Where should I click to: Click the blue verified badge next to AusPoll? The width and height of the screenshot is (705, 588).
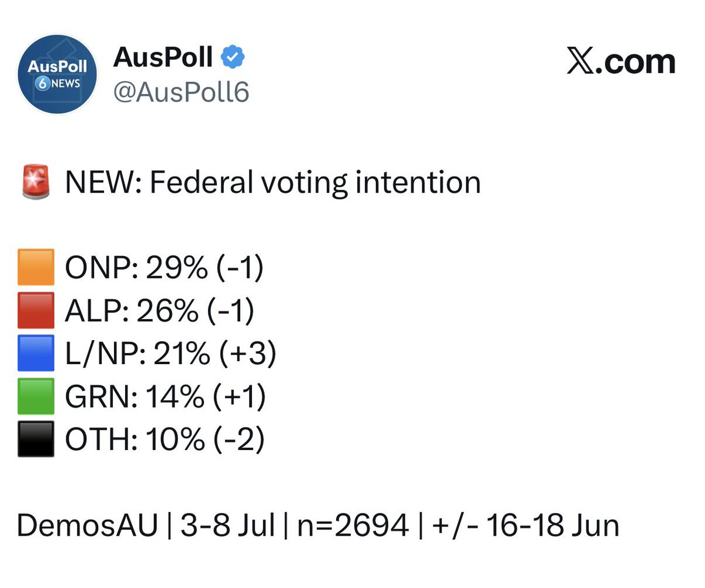(233, 58)
